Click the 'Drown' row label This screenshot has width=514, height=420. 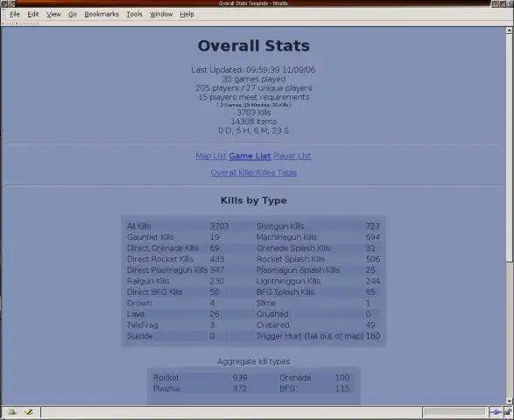(x=139, y=303)
